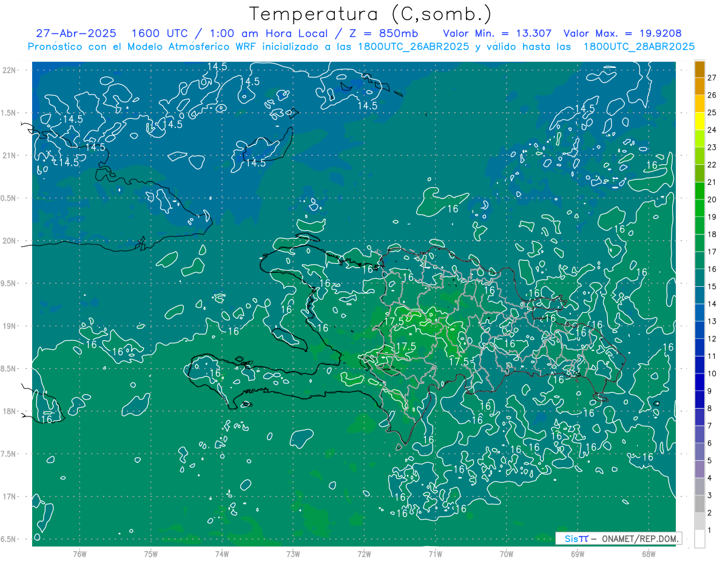Click the "Valor Min. = 13.307" value
The image size is (728, 562).
click(497, 33)
